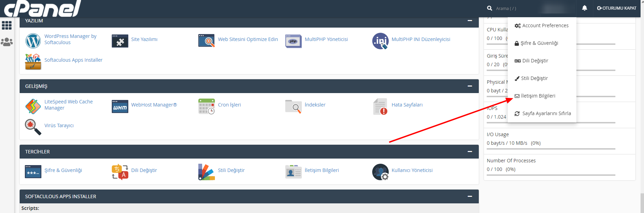Click the Number Of Processes label
644x213 pixels.
click(x=511, y=161)
